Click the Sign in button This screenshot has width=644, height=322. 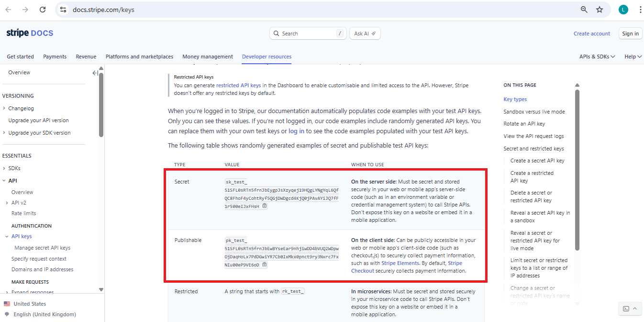(x=630, y=34)
